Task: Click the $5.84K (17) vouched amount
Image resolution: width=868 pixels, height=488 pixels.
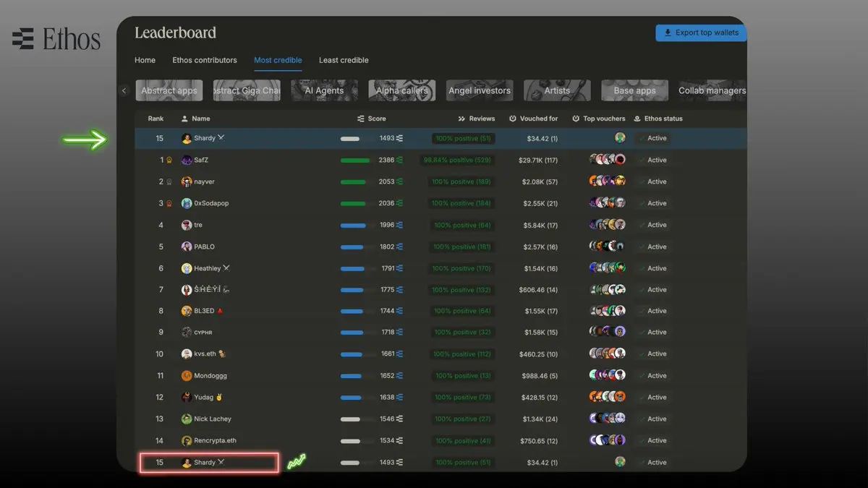Action: click(x=540, y=225)
